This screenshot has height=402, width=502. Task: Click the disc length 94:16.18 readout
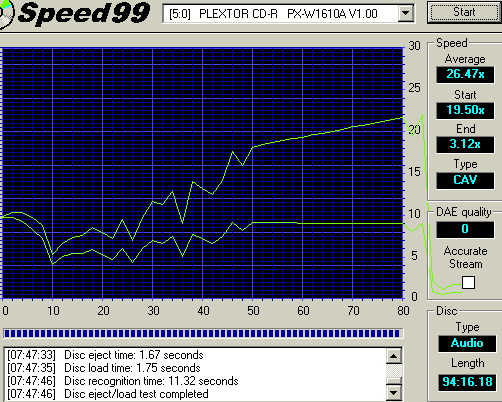tap(467, 382)
